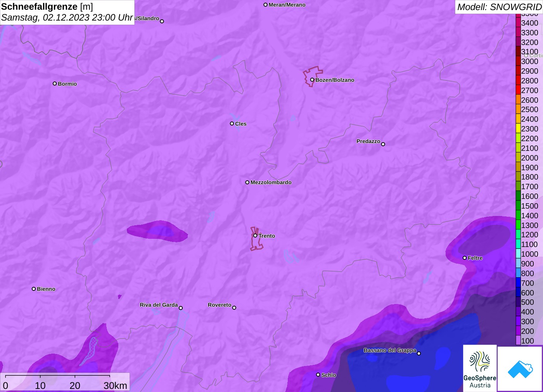The height and width of the screenshot is (392, 543).
Task: Select the 700 m blue legend swatch
Action: tap(518, 283)
